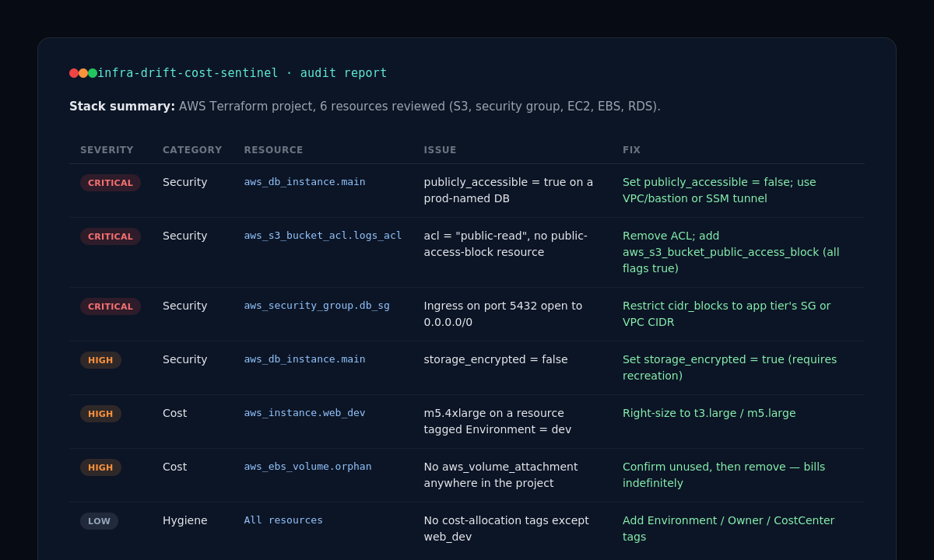Click the Cost category for aws_ebs_volume.orphan
Viewport: 934px width, 560px height.
pos(174,467)
